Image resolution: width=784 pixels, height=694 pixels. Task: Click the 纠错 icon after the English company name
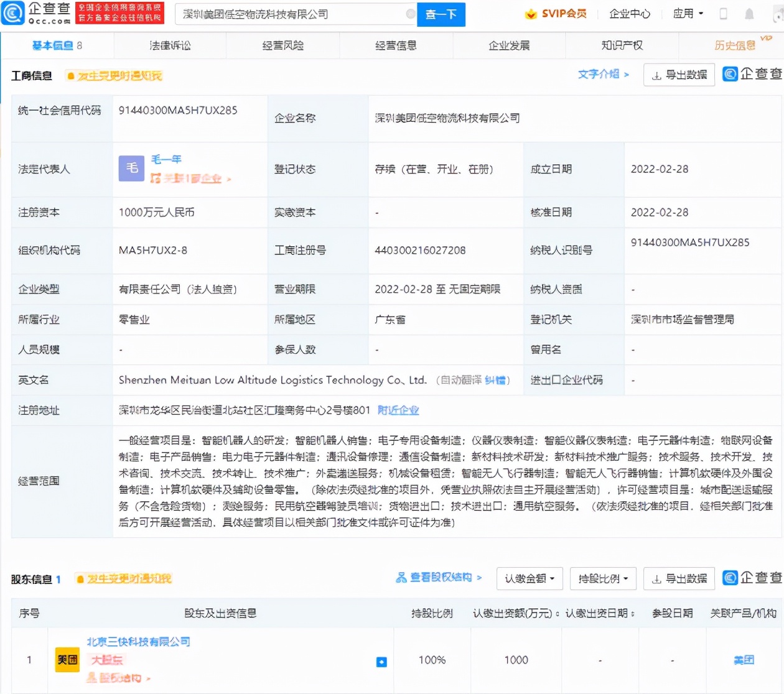pos(497,380)
